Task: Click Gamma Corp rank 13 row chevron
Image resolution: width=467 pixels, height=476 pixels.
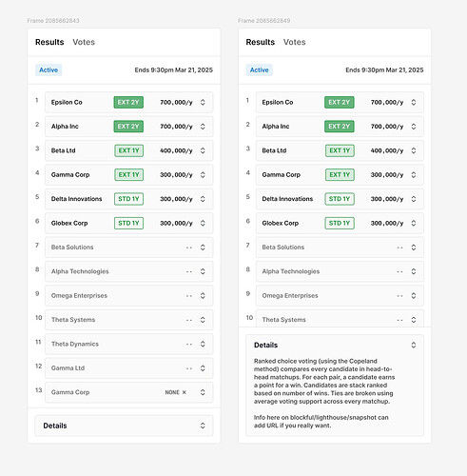Action: coord(203,392)
